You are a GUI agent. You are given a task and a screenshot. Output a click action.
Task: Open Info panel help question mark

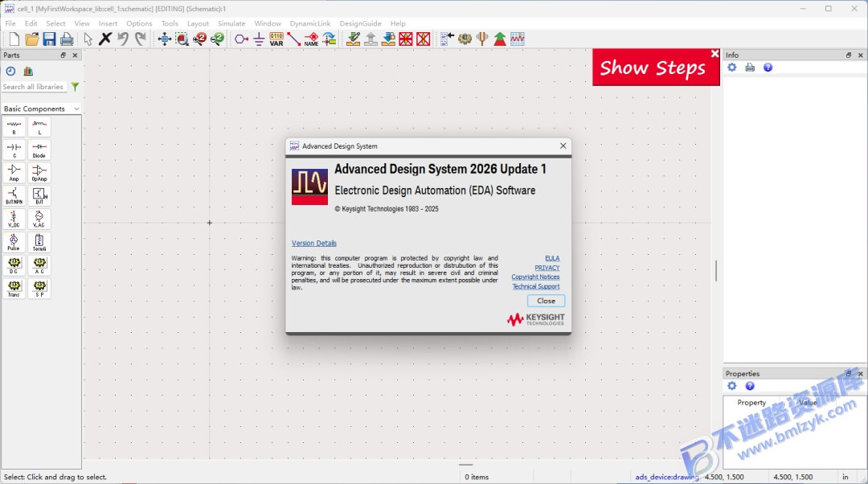(768, 67)
